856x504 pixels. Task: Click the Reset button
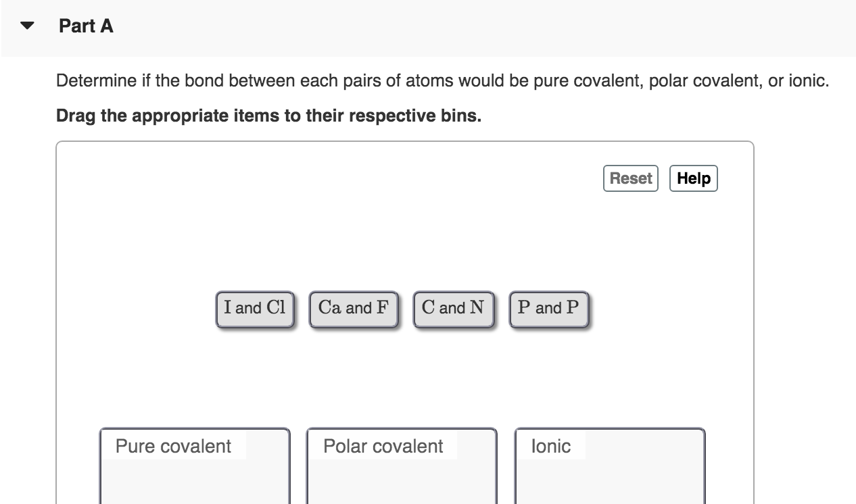pyautogui.click(x=630, y=178)
